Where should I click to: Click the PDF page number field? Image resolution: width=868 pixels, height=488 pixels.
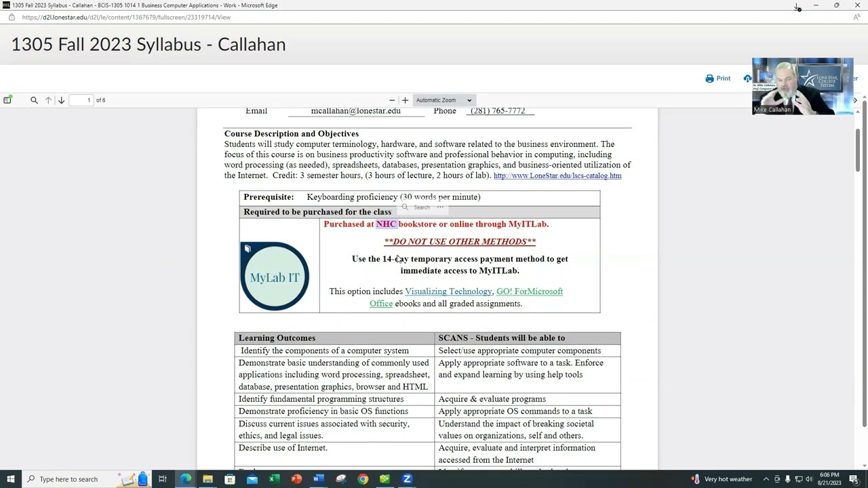pyautogui.click(x=81, y=100)
